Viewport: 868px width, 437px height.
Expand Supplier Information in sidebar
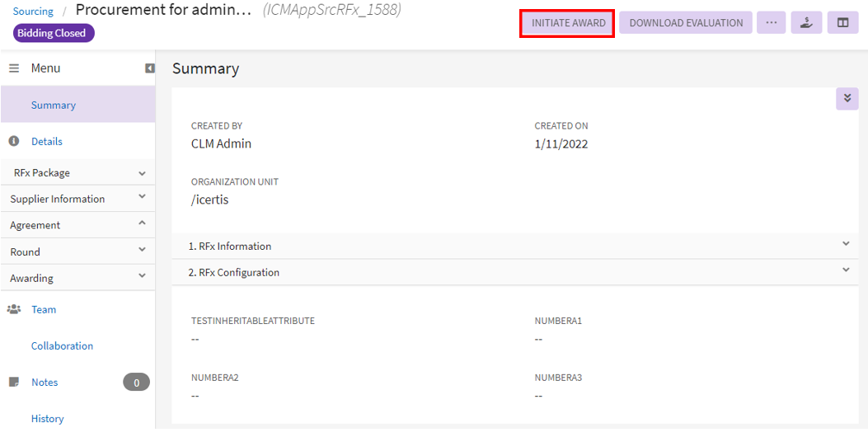point(142,198)
